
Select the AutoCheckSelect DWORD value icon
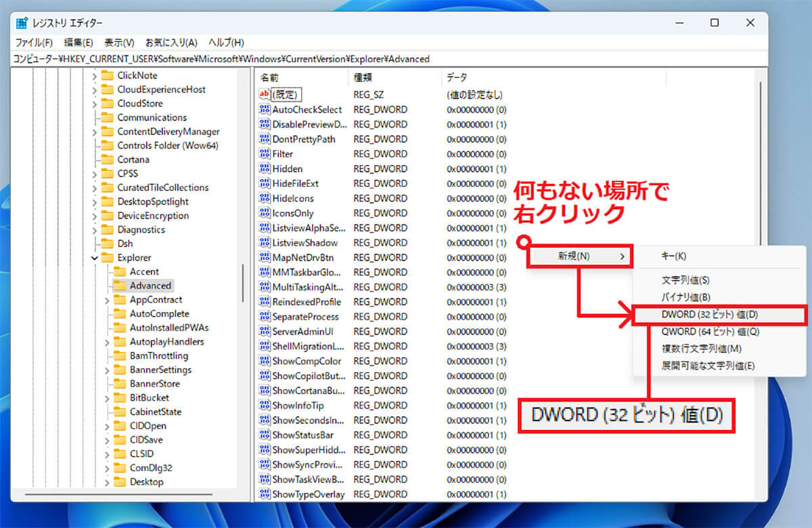tap(265, 110)
